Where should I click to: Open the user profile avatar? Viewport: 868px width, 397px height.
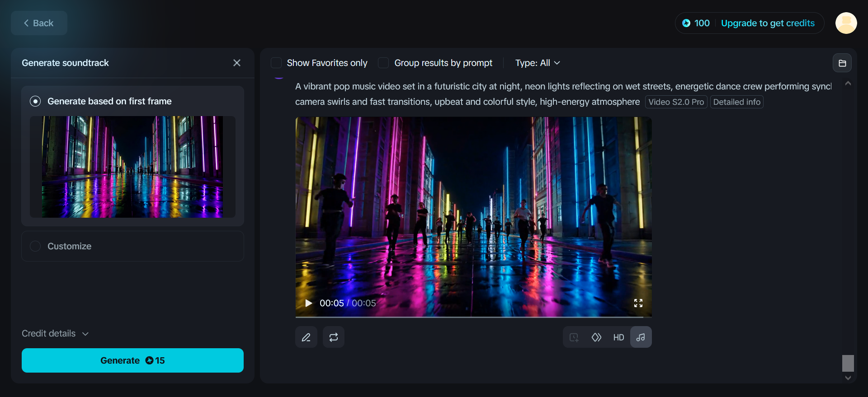pos(846,23)
